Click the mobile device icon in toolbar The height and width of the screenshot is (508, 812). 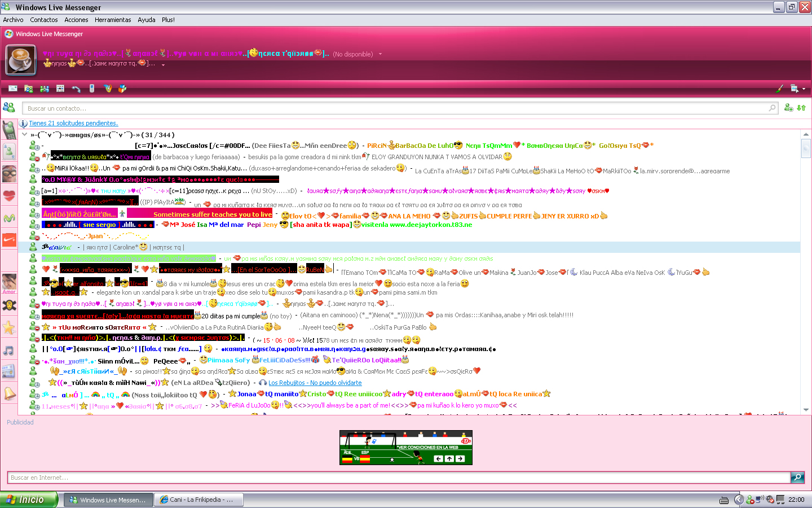(x=92, y=89)
